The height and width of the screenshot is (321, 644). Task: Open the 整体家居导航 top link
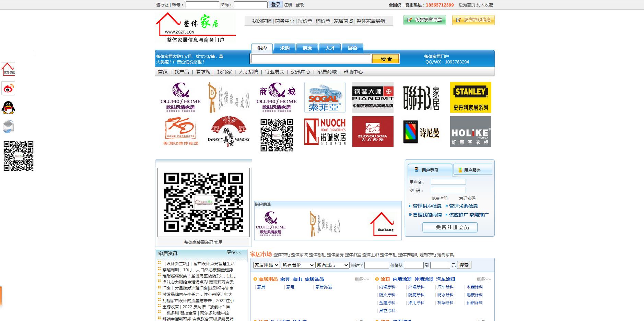click(371, 21)
